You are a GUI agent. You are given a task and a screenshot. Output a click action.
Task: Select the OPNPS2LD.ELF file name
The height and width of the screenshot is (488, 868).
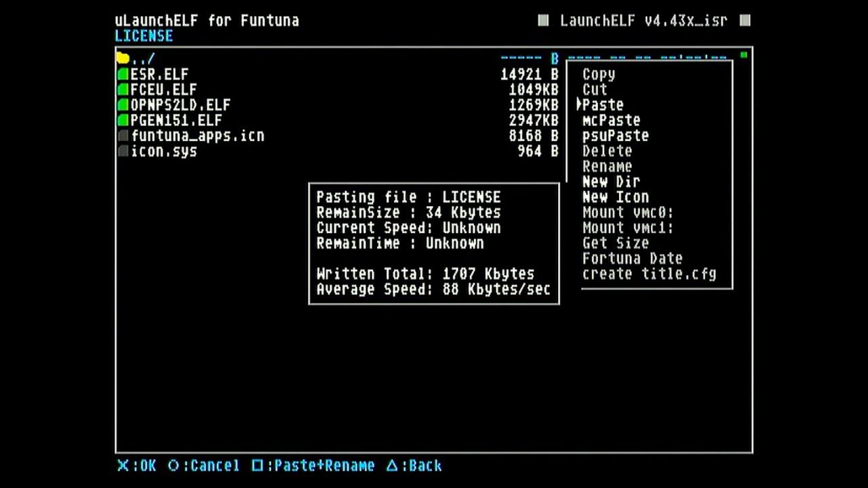180,105
